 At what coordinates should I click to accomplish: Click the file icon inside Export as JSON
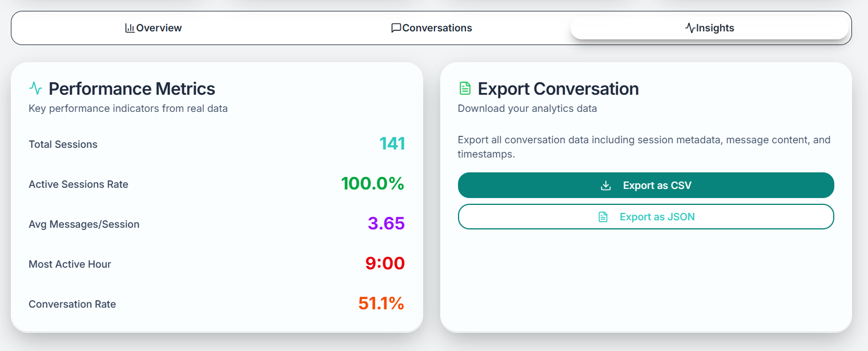[604, 216]
